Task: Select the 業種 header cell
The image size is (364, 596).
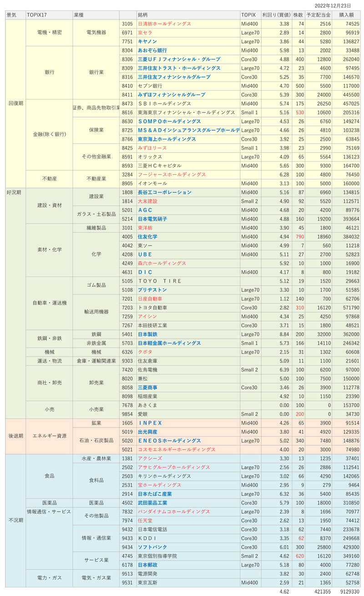Action: [96, 15]
